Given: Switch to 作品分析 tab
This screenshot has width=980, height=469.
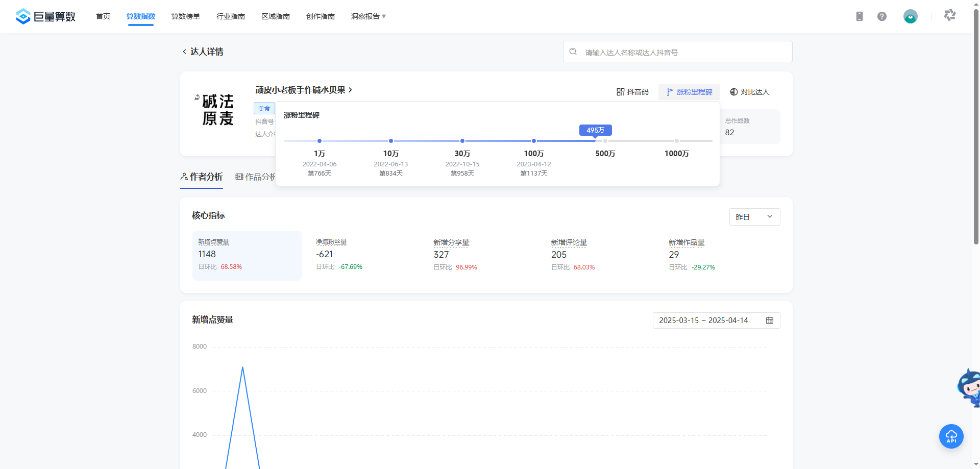Looking at the screenshot, I should click(256, 177).
